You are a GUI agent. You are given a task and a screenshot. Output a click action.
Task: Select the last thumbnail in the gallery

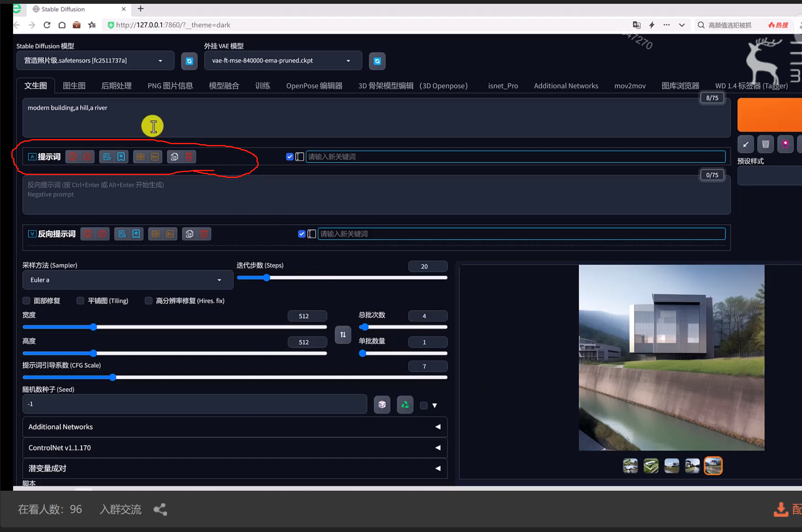pyautogui.click(x=713, y=466)
